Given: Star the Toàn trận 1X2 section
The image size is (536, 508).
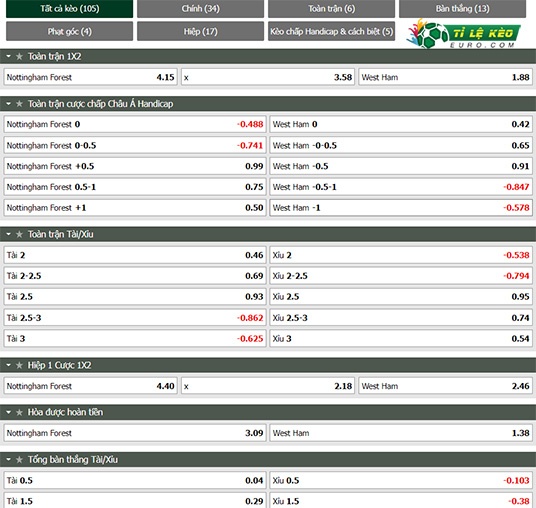Looking at the screenshot, I should tap(19, 56).
